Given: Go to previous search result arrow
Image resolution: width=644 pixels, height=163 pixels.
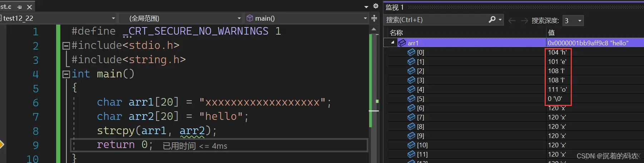Looking at the screenshot, I should pyautogui.click(x=512, y=21).
